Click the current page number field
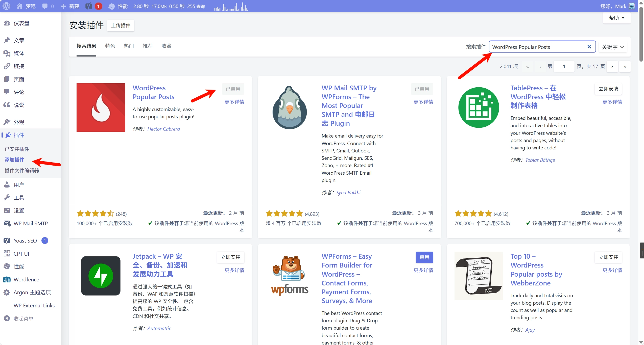Viewport: 644px width, 345px height. pos(564,66)
